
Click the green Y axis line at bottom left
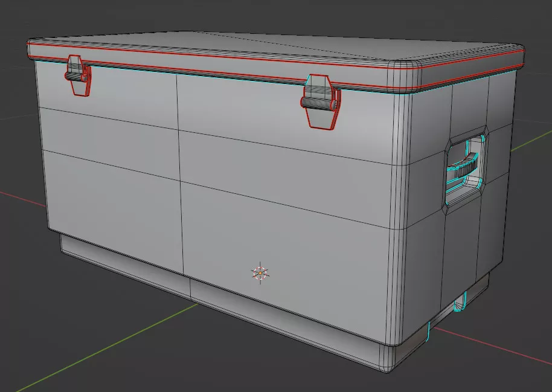pos(91,343)
